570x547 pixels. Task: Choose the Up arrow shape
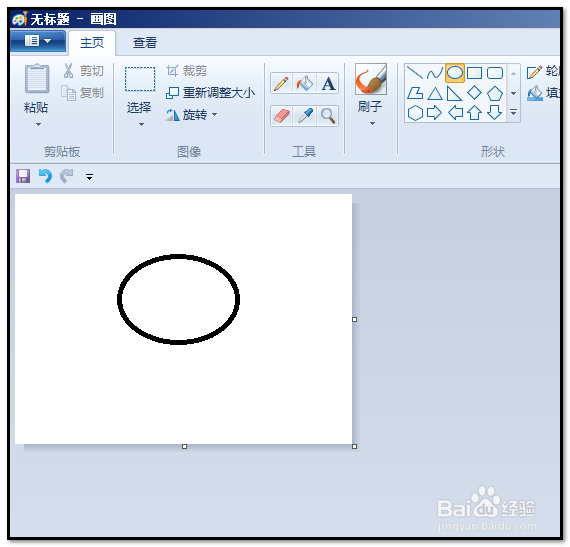(474, 113)
